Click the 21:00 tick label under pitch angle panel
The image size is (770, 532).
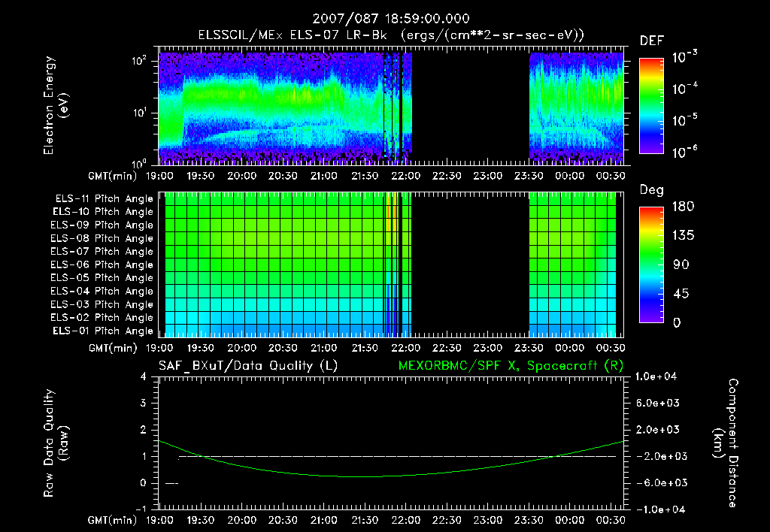pos(323,349)
